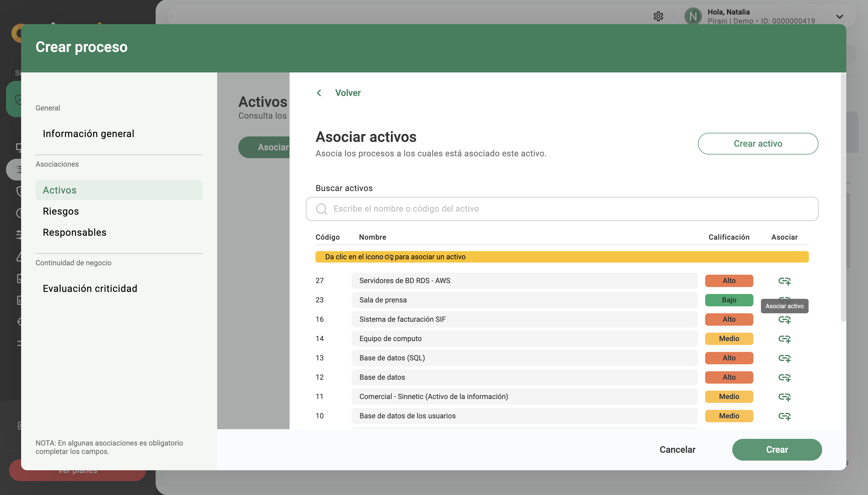
Task: Cancel the process creation
Action: point(677,449)
